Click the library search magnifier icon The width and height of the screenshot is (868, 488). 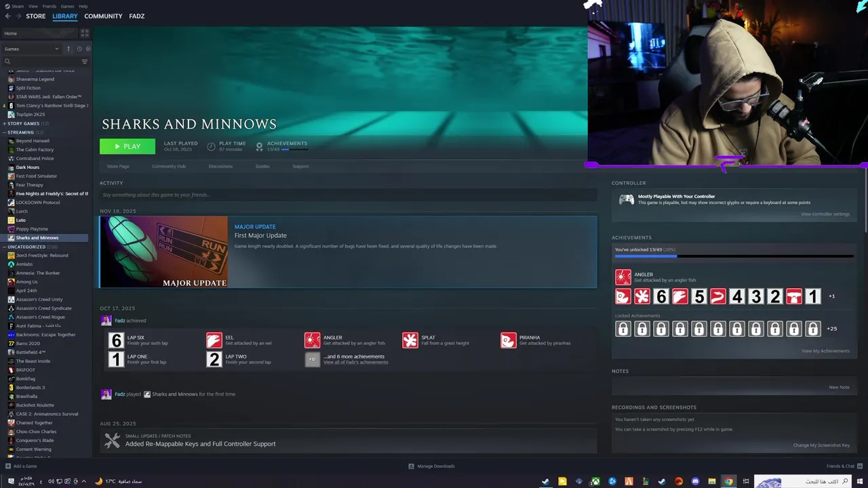coord(7,62)
